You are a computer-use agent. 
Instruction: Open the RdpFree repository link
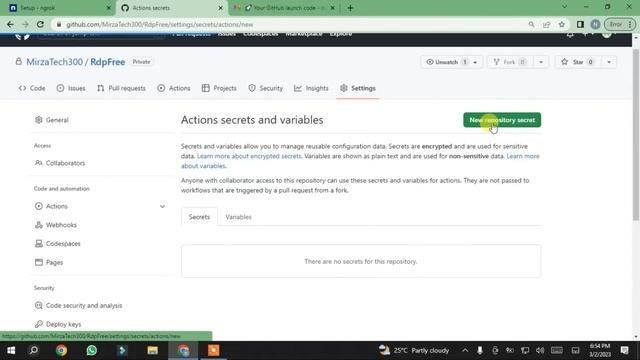107,62
